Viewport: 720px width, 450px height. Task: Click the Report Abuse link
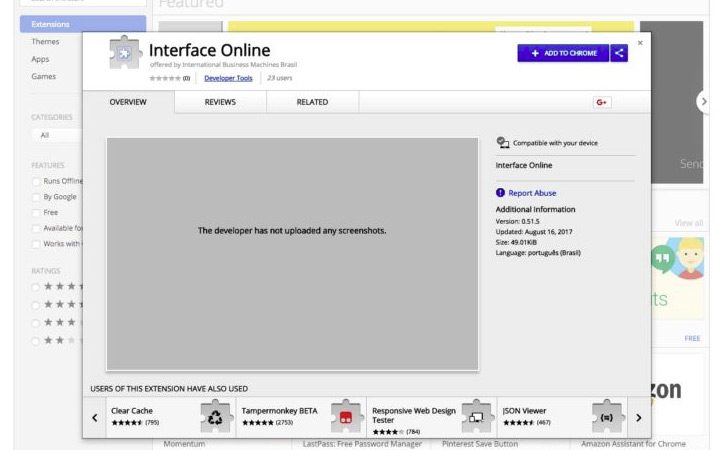coord(532,193)
